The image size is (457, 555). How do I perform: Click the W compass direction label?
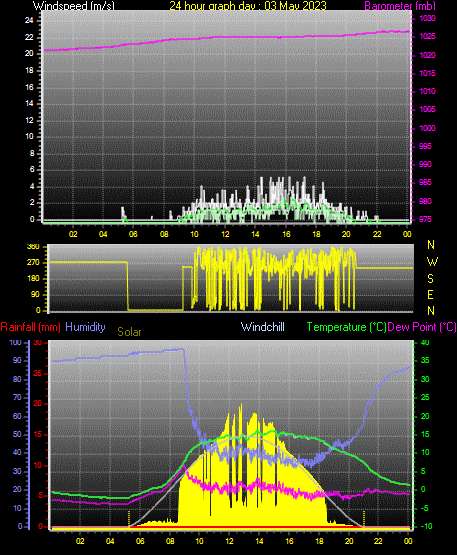(432, 262)
